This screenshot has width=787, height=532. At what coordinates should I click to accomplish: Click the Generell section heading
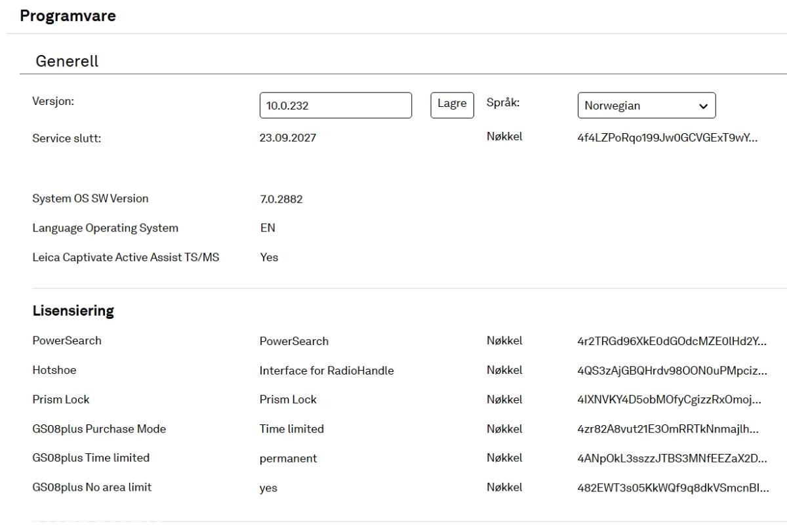point(67,62)
